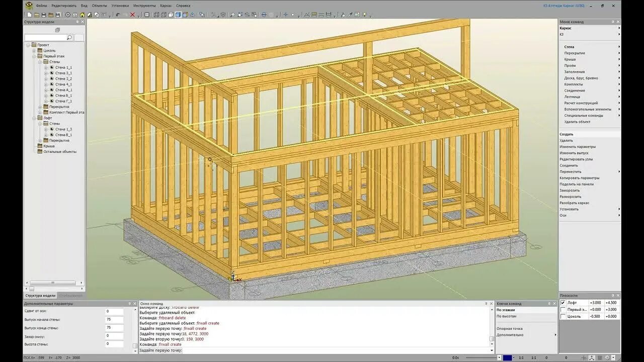644x362 pixels.
Task: Collapse the Первый этаж tree branch
Action: pos(34,56)
